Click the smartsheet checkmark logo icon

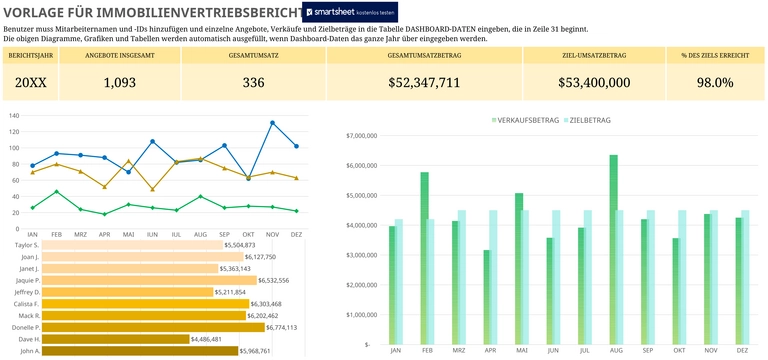tap(310, 12)
